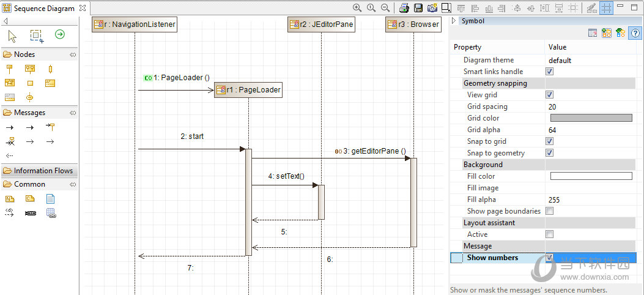644x295 pixels.
Task: Pick the lifeline node tool under Nodes
Action: pos(9,69)
